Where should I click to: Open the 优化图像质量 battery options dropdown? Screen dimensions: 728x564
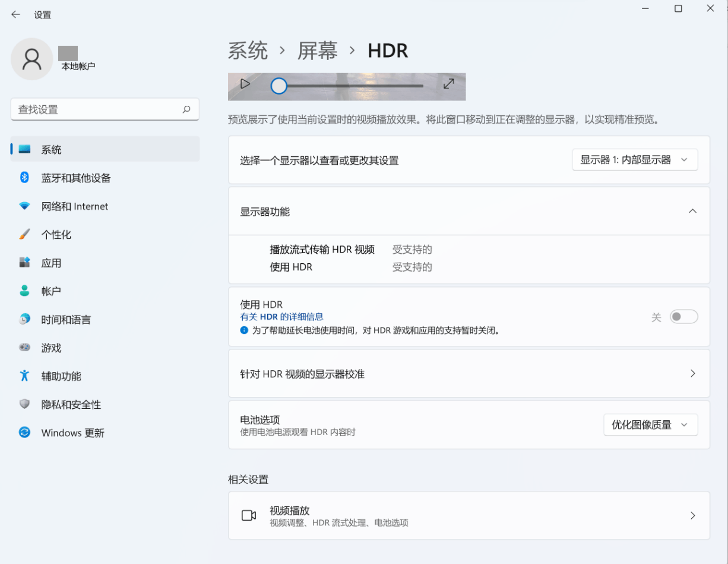point(651,425)
